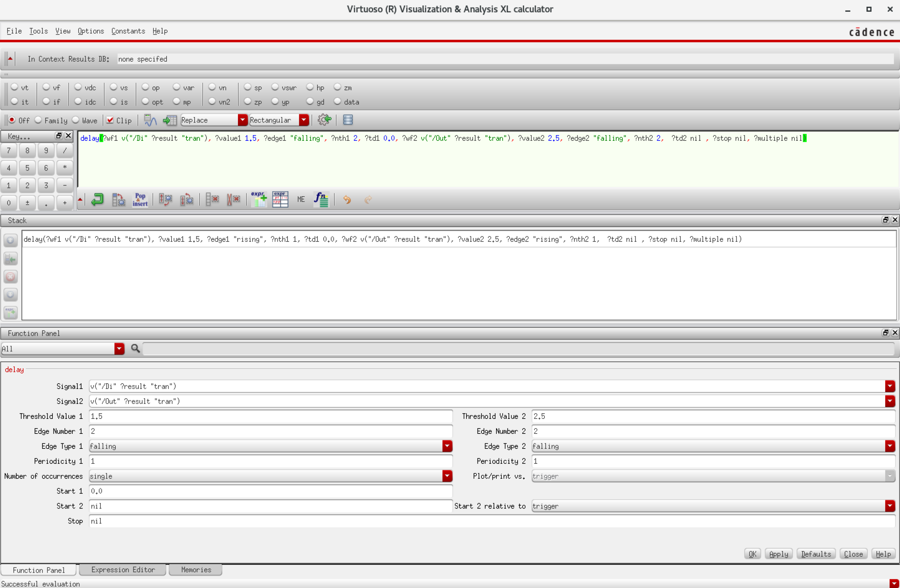
Task: Click the green Enter push-to-stack icon
Action: coord(97,199)
